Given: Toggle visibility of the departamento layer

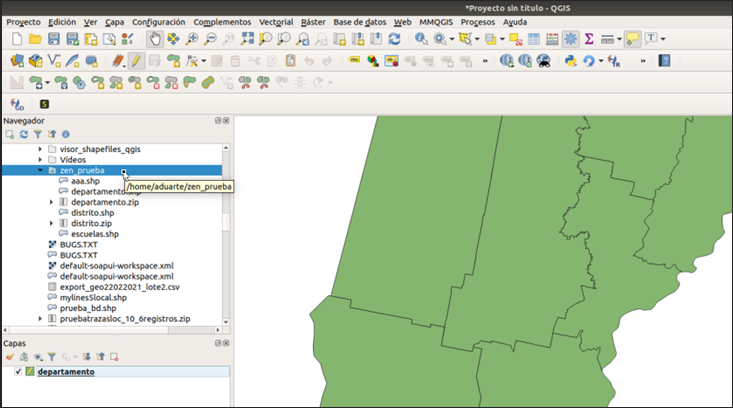Looking at the screenshot, I should pos(18,372).
